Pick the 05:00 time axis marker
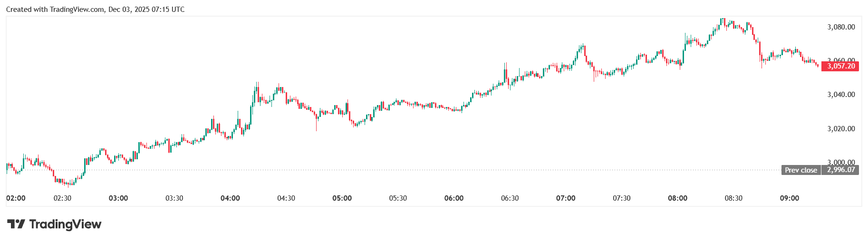Image resolution: width=868 pixels, height=242 pixels. point(342,198)
